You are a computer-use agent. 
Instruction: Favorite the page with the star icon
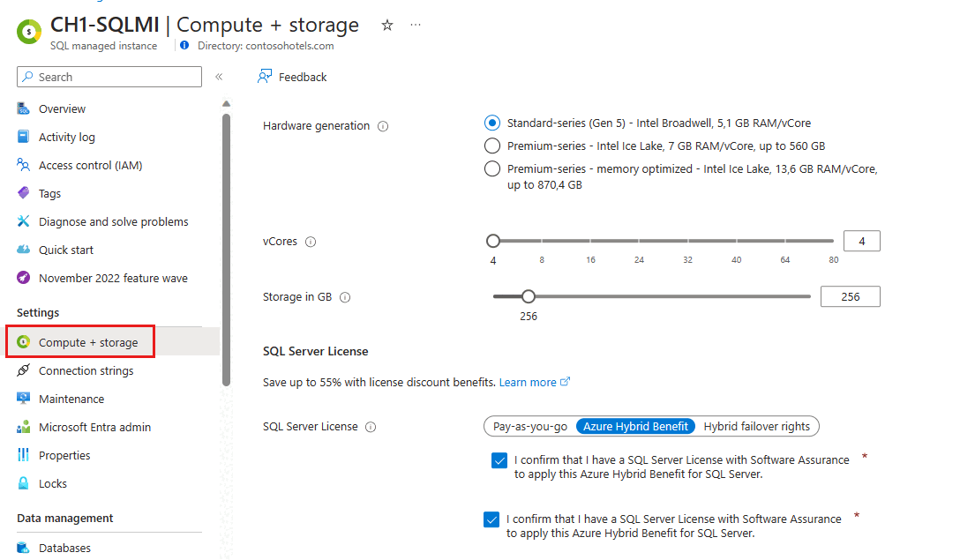pyautogui.click(x=387, y=25)
